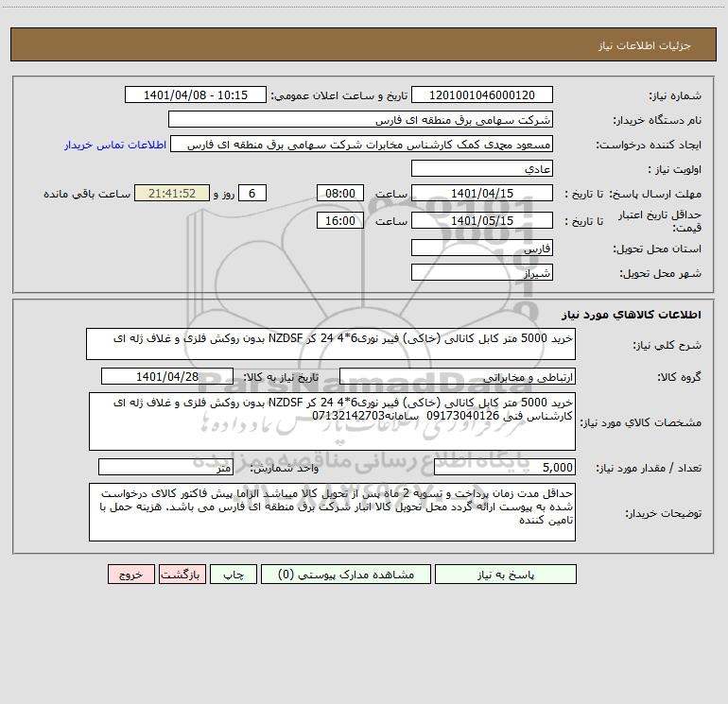728x704 pixels.
Task: Click remaining time counter 21:41:52
Action: tap(172, 193)
